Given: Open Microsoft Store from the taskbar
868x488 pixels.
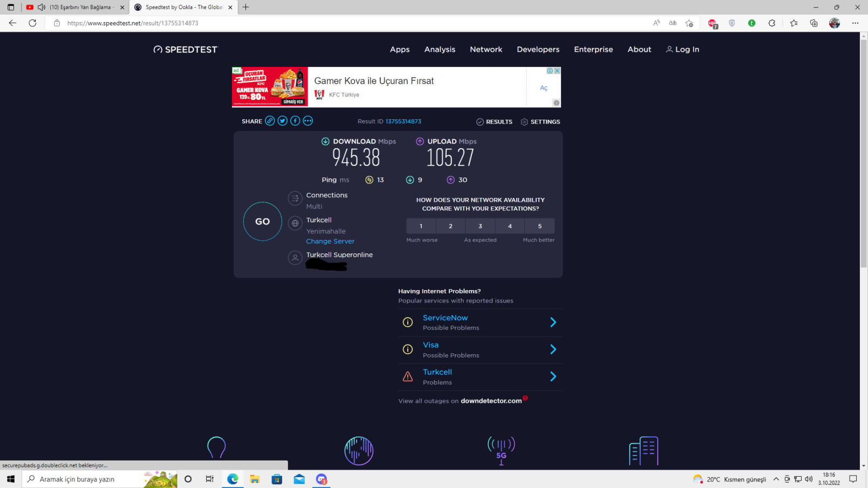Looking at the screenshot, I should (x=277, y=479).
